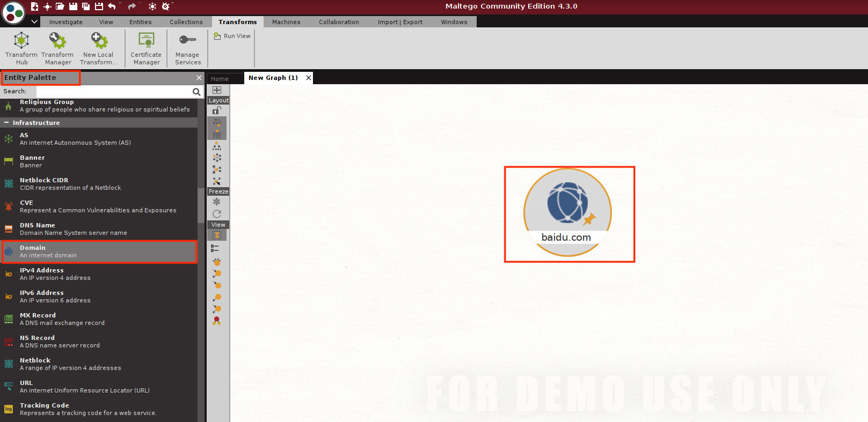The image size is (868, 422).
Task: Expand the quick access chevron below logo
Action: [x=34, y=22]
